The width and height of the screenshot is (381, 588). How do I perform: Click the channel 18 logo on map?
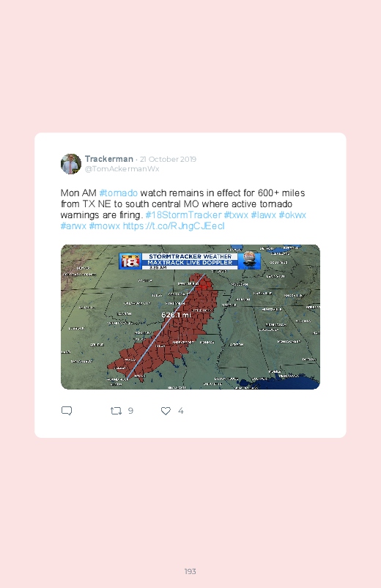click(x=130, y=261)
